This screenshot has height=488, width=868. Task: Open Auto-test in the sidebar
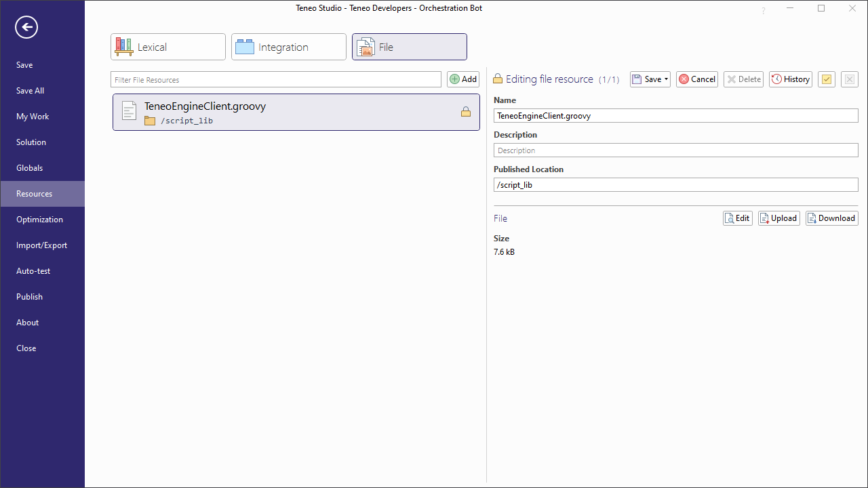[42, 271]
